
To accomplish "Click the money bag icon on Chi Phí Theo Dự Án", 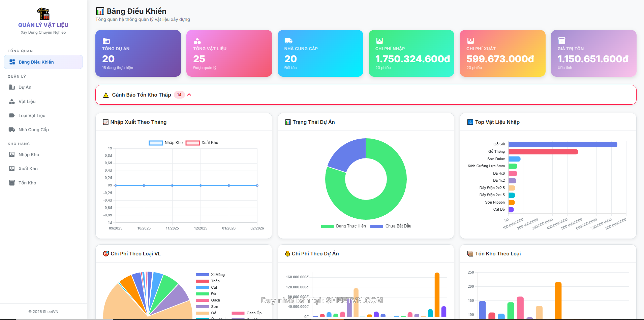I will 287,253.
